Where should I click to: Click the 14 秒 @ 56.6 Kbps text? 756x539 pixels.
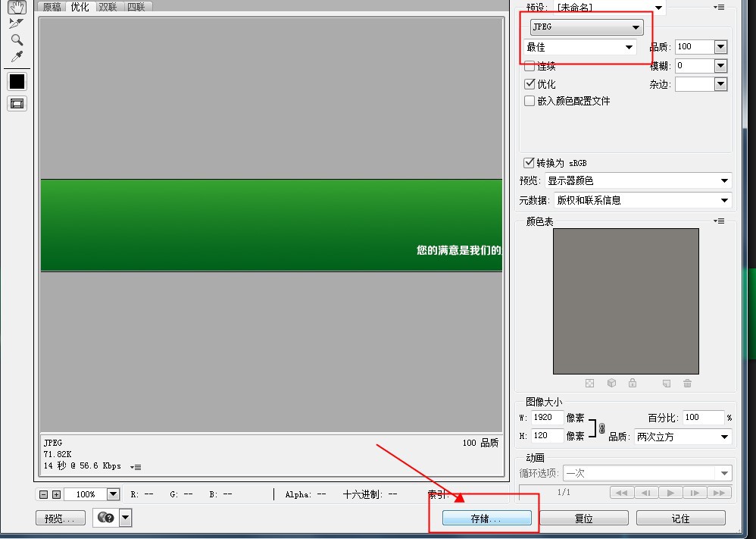point(82,465)
